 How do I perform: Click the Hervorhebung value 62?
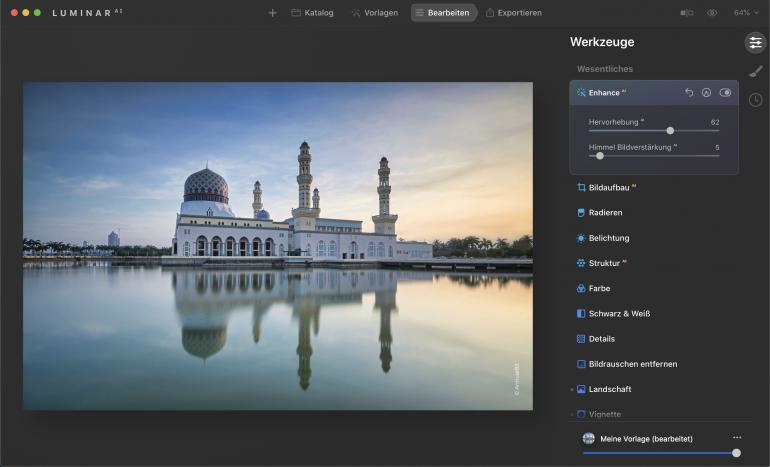pyautogui.click(x=715, y=122)
